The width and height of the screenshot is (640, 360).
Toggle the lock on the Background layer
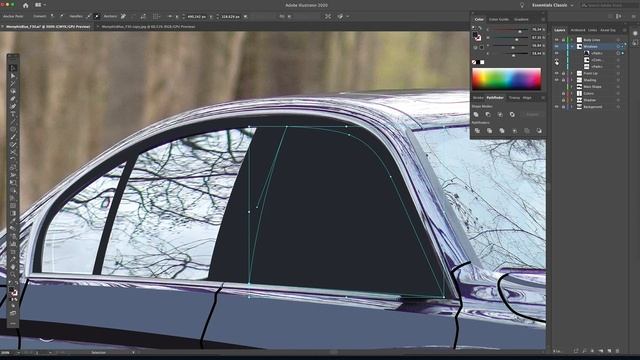pyautogui.click(x=563, y=107)
